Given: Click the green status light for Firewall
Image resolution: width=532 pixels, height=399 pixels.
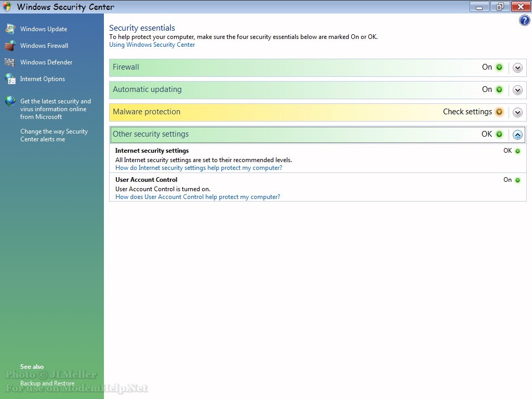Looking at the screenshot, I should click(499, 67).
